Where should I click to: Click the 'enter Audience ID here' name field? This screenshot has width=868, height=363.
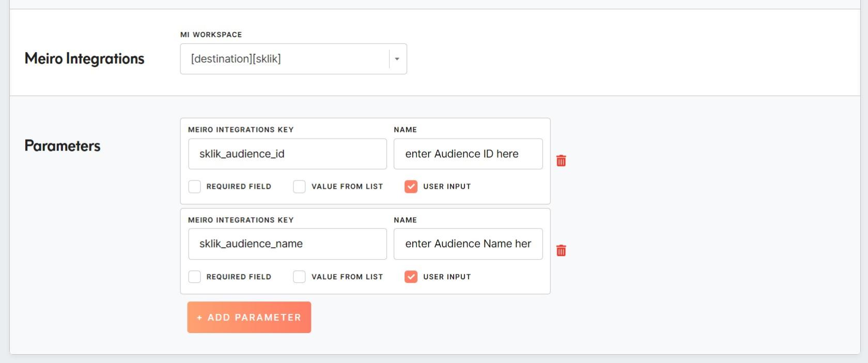click(468, 154)
